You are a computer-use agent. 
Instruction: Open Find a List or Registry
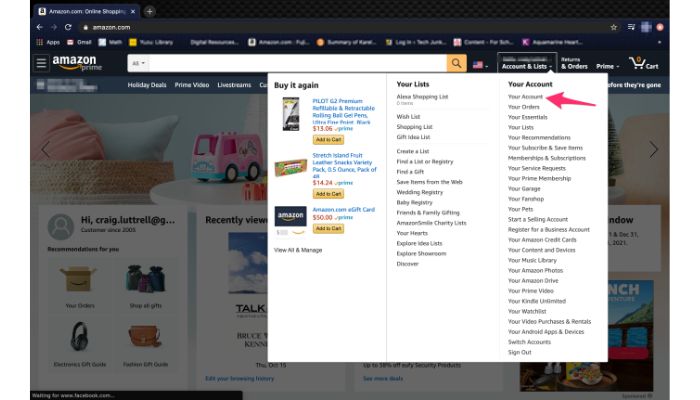click(425, 162)
